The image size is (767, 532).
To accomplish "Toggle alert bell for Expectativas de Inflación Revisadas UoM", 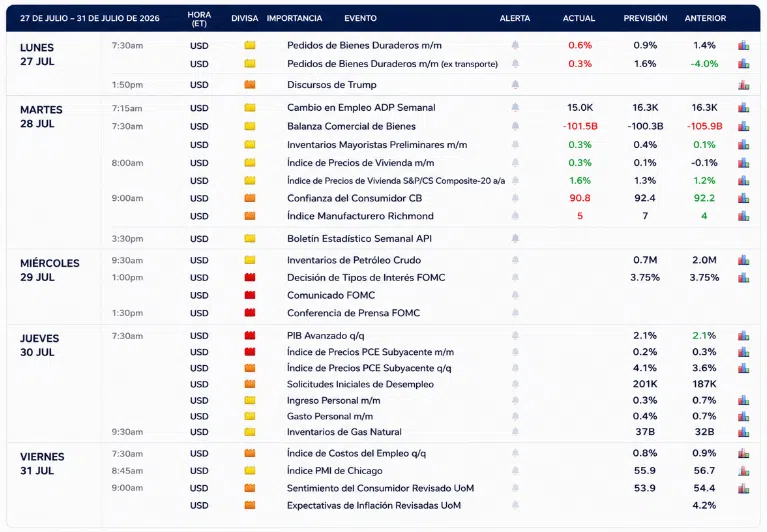I will (x=515, y=505).
